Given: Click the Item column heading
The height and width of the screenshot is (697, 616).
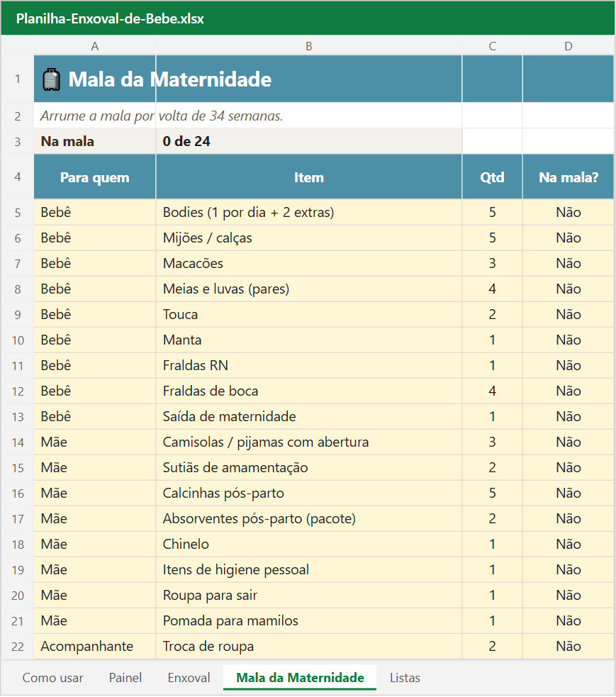Looking at the screenshot, I should coord(309,177).
